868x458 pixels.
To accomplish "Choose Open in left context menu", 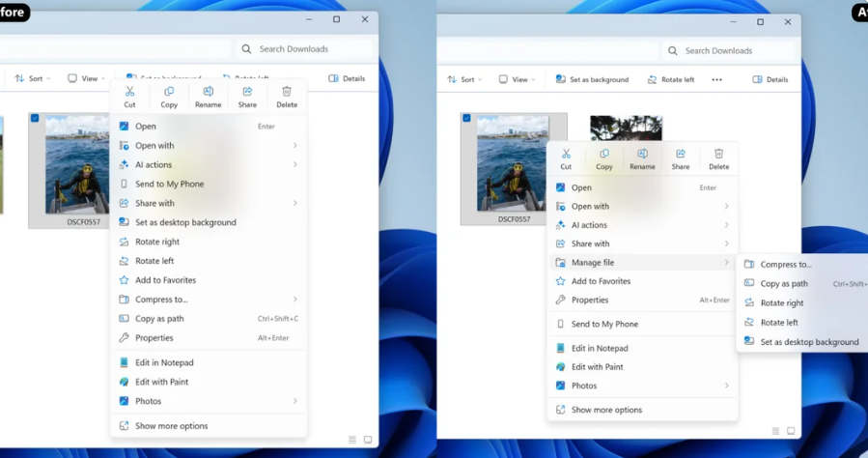I will (209, 127).
